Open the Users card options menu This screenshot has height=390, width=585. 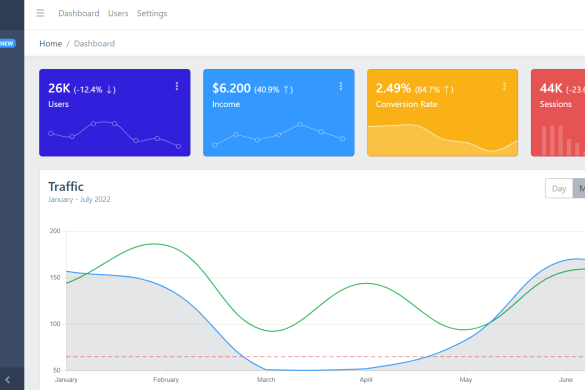(177, 86)
